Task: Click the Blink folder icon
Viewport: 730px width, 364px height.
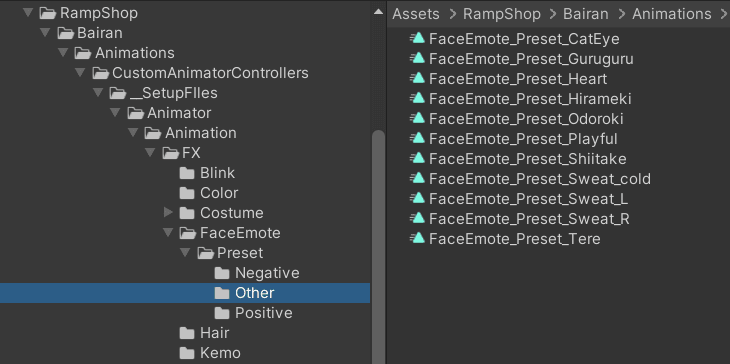Action: pos(187,173)
